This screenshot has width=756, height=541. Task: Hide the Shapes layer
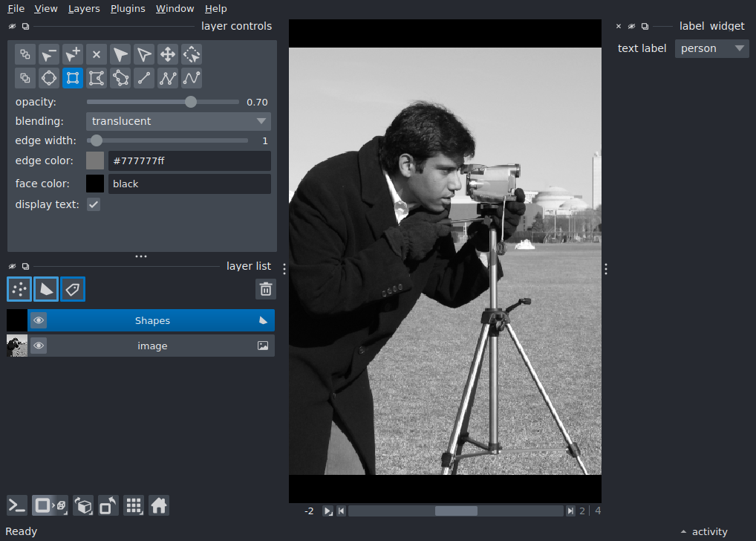39,320
